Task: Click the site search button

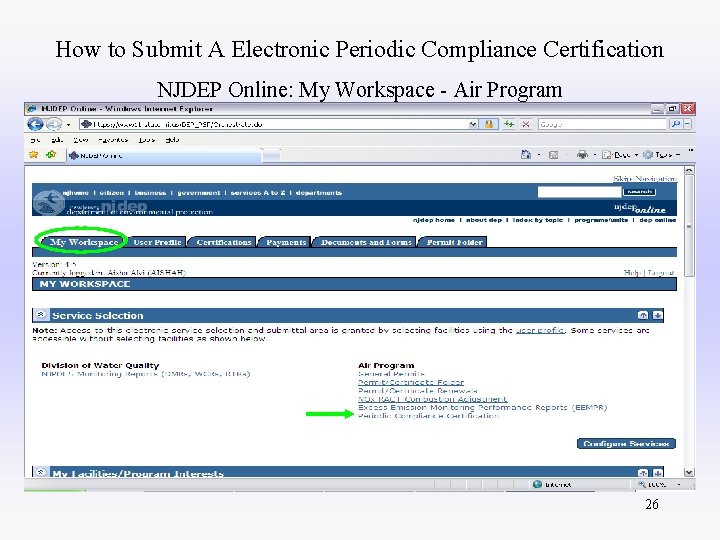Action: [x=639, y=192]
